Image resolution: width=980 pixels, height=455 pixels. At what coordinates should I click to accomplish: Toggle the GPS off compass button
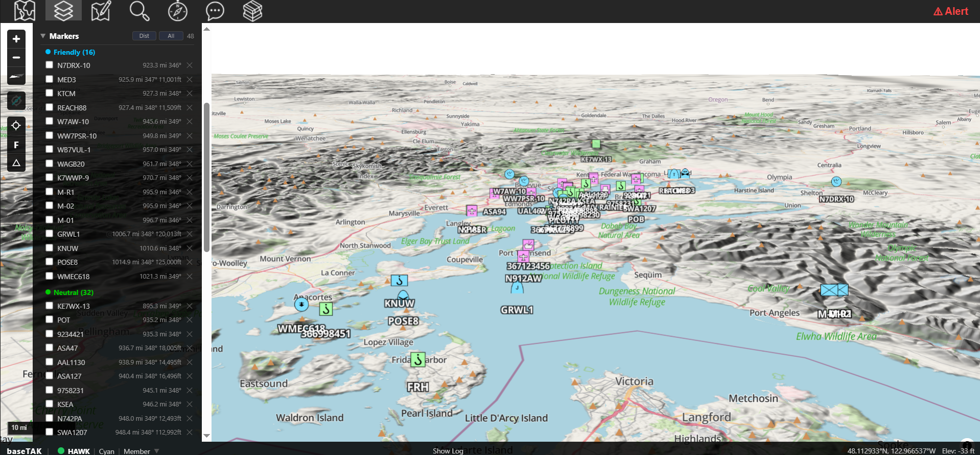click(16, 101)
